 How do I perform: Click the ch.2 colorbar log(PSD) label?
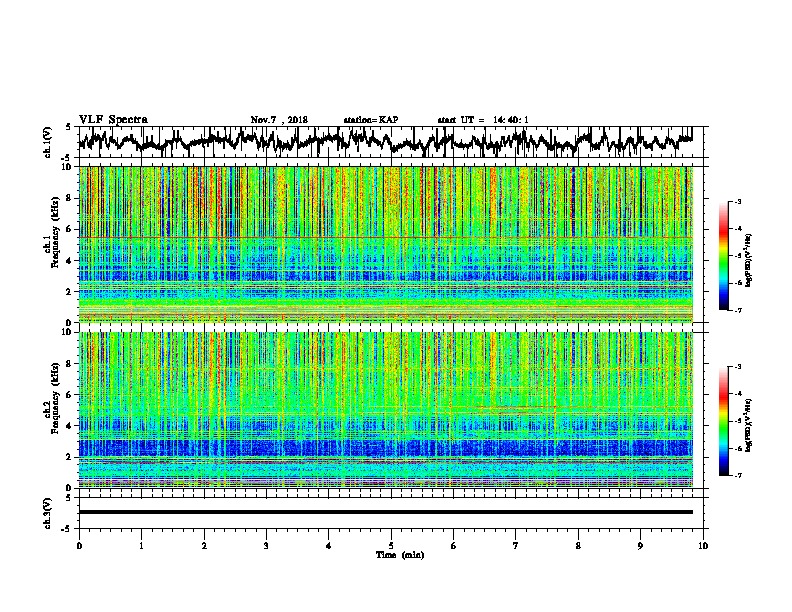[x=749, y=425]
